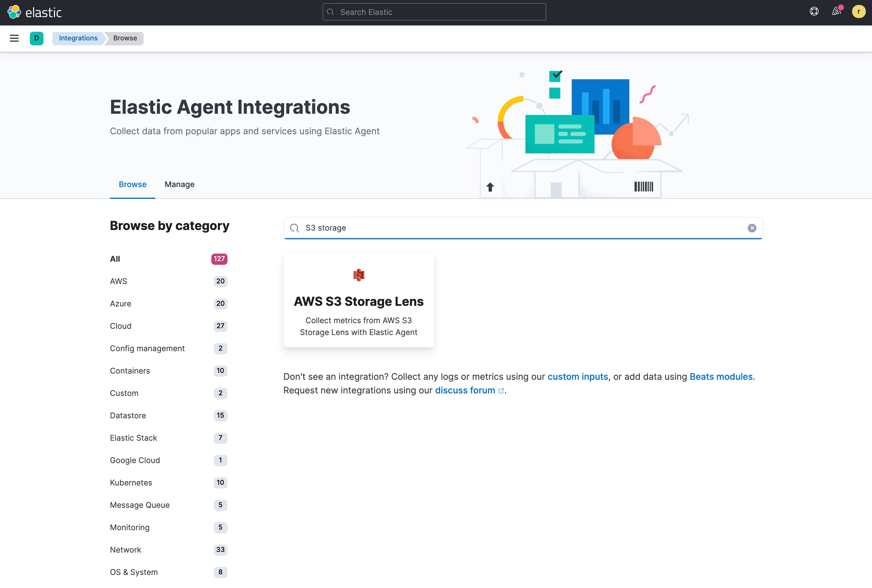The image size is (872, 588).
Task: Open the hamburger navigation menu
Action: [14, 38]
